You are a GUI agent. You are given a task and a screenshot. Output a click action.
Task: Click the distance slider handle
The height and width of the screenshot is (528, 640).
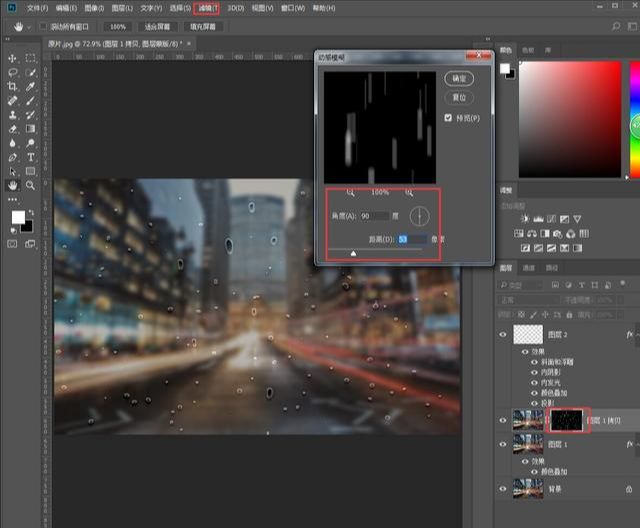[x=353, y=253]
